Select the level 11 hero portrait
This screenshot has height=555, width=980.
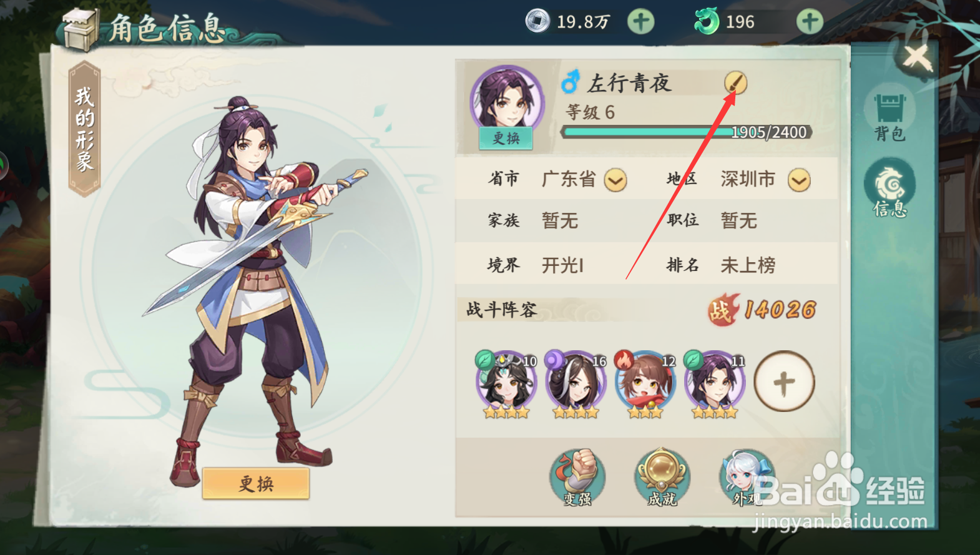(x=714, y=383)
